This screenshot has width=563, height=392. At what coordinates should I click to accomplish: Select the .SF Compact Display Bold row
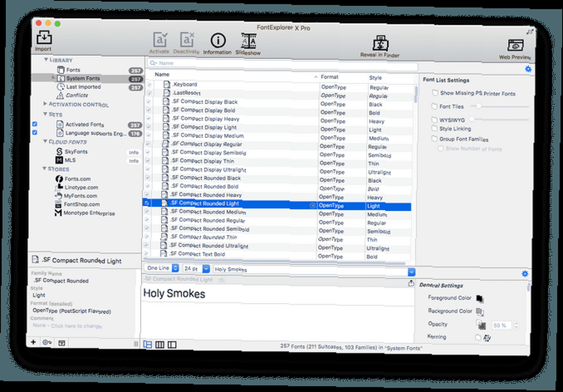click(x=278, y=111)
